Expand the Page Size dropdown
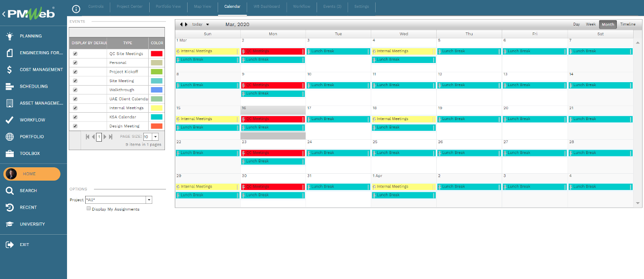 156,137
